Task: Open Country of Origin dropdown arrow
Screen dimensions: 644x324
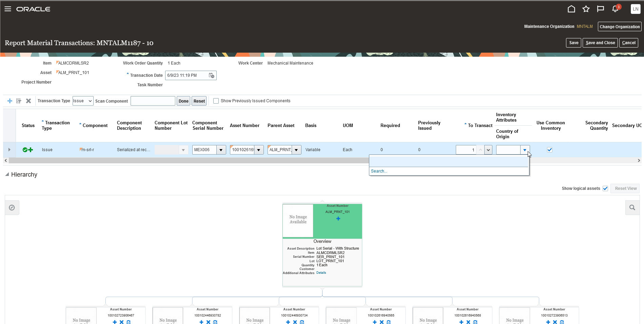Action: tap(525, 150)
